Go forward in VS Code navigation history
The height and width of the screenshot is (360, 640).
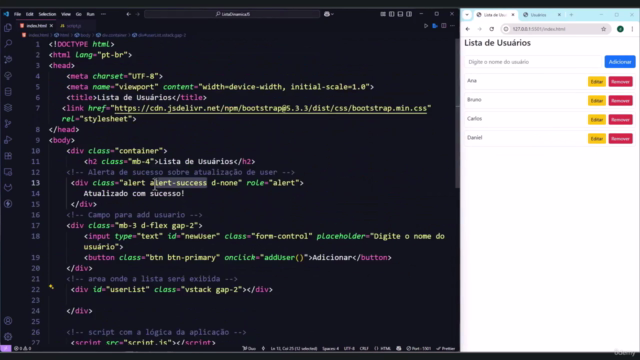coord(138,14)
